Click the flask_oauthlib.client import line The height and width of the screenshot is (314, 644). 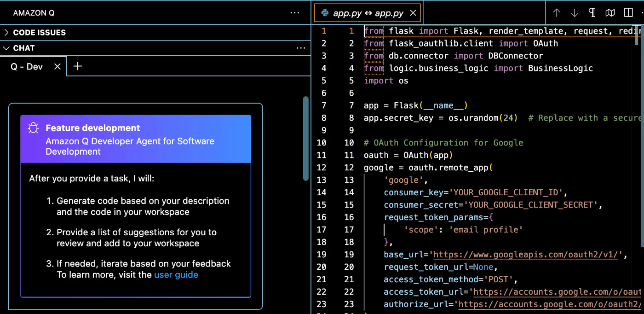coord(461,43)
